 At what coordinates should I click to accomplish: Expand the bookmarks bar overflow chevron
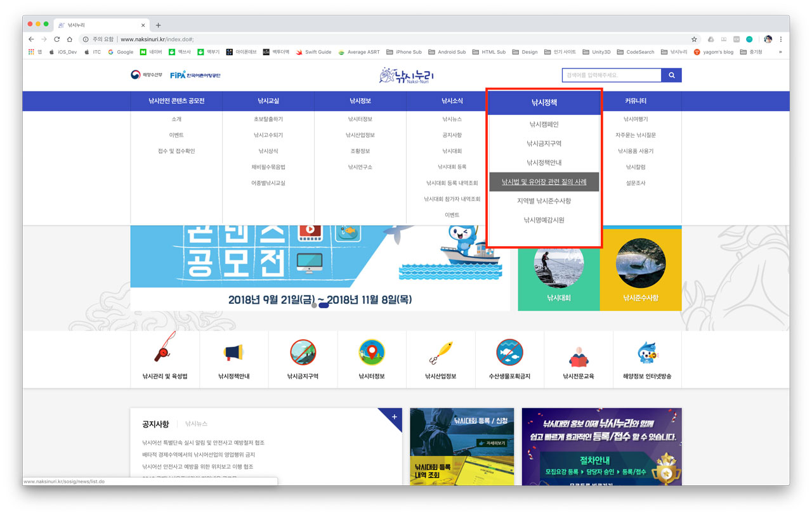coord(780,52)
